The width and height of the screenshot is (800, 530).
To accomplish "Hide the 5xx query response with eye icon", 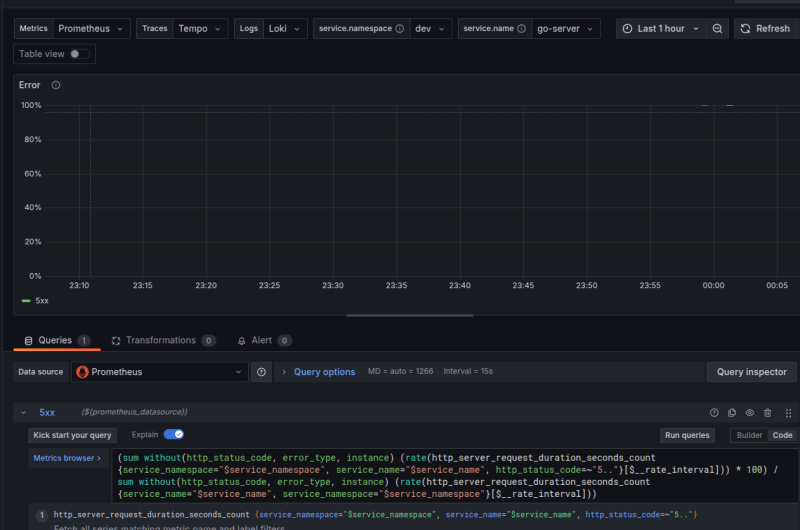I will [750, 412].
